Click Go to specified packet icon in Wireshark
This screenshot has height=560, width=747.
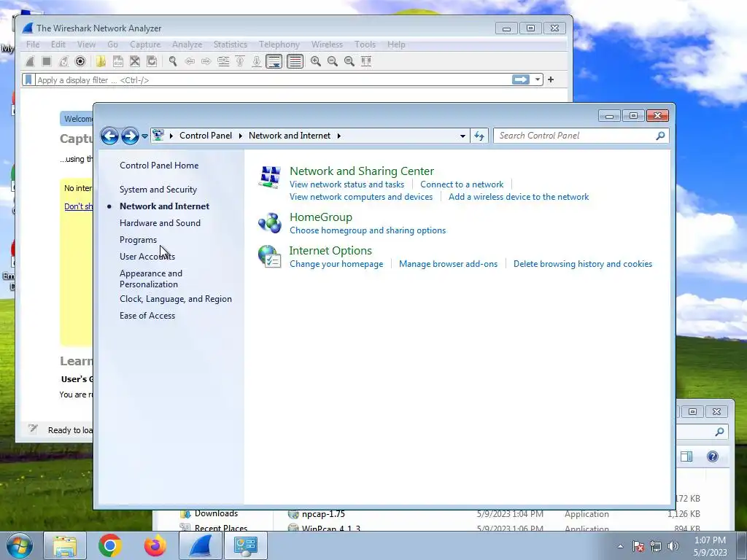point(223,61)
